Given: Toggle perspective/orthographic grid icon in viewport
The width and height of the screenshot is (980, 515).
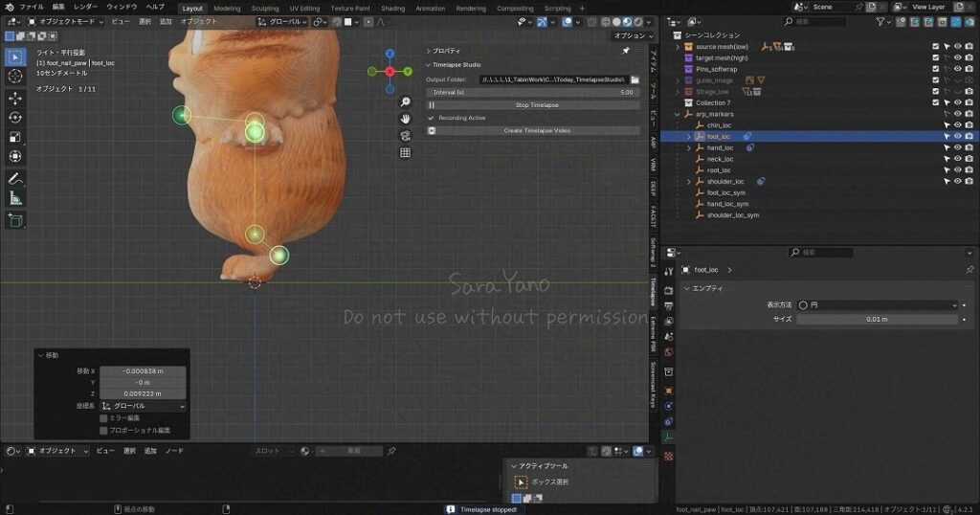Looking at the screenshot, I should click(406, 152).
